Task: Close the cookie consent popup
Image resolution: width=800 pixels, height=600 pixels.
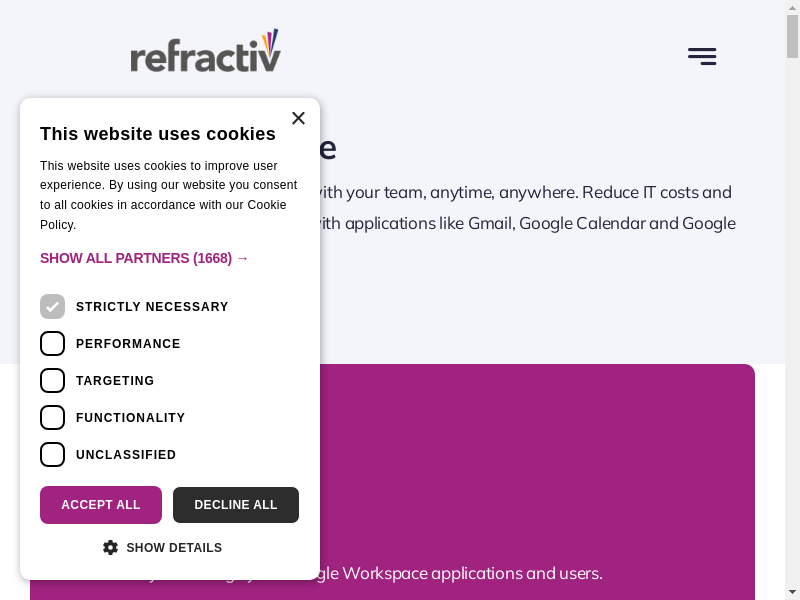Action: 298,118
